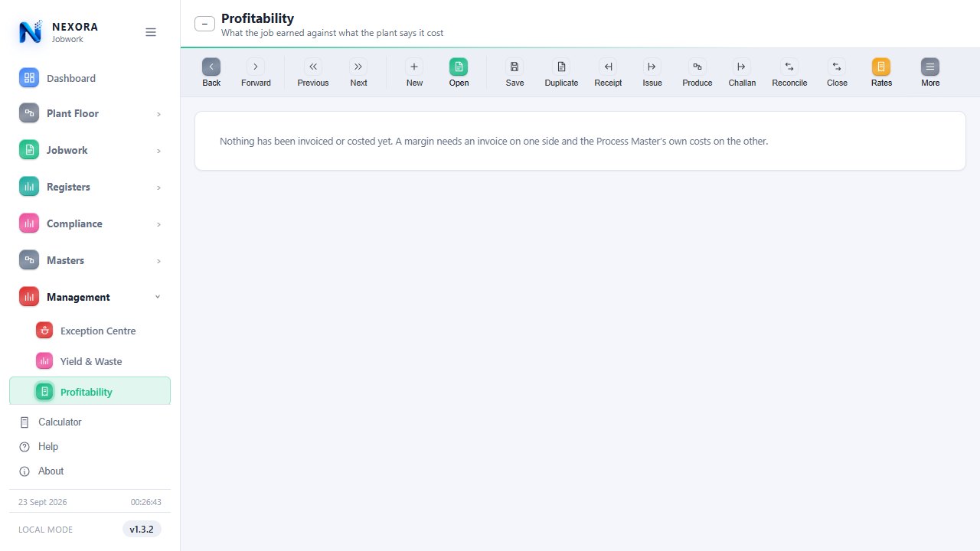
Task: Click the Produce toolbar icon
Action: [x=697, y=73]
